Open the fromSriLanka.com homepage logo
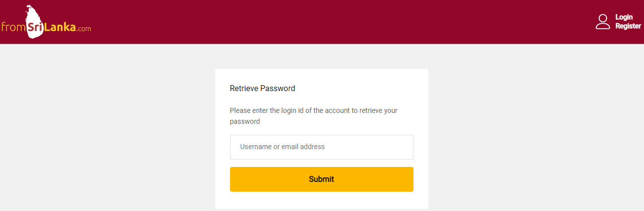Viewport: 644px width, 211px height. click(x=46, y=22)
